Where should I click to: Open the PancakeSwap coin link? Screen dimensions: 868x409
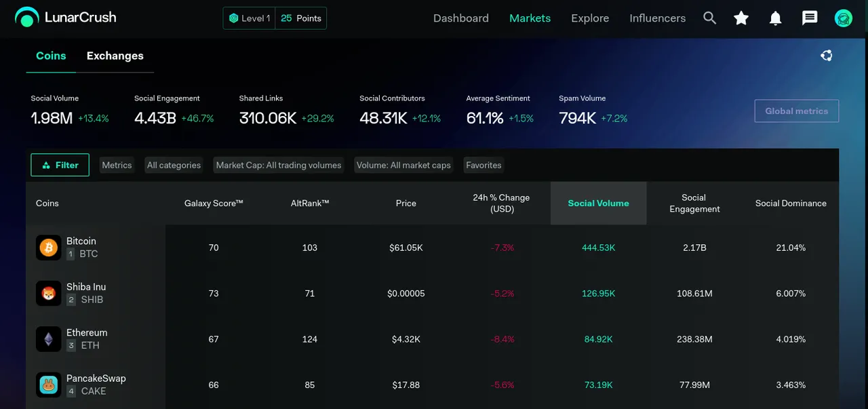click(x=96, y=378)
